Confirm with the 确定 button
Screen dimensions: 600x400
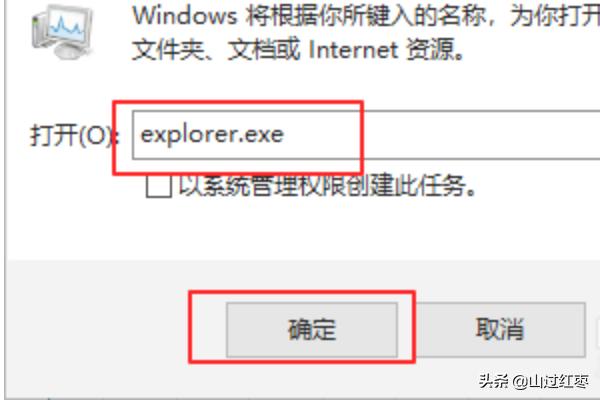(x=311, y=330)
